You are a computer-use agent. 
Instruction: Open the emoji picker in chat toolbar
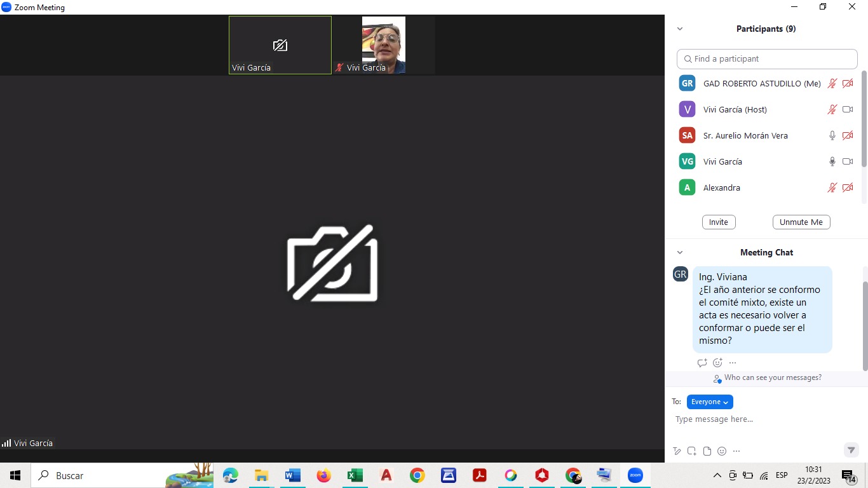pyautogui.click(x=722, y=451)
